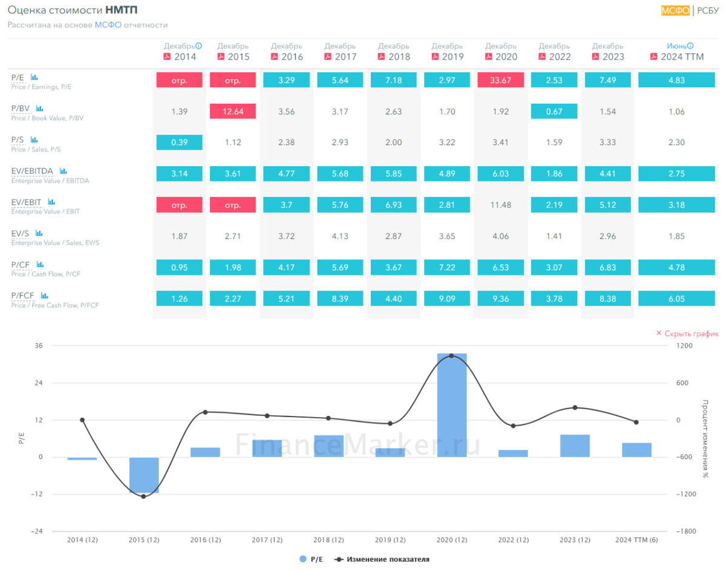Open the P/S chart icon
The height and width of the screenshot is (573, 728).
click(35, 140)
